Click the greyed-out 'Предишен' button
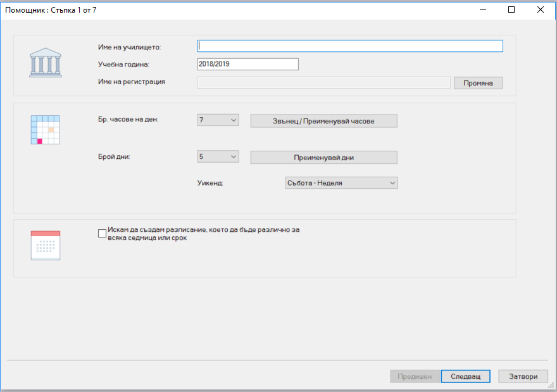This screenshot has height=392, width=557. click(415, 376)
